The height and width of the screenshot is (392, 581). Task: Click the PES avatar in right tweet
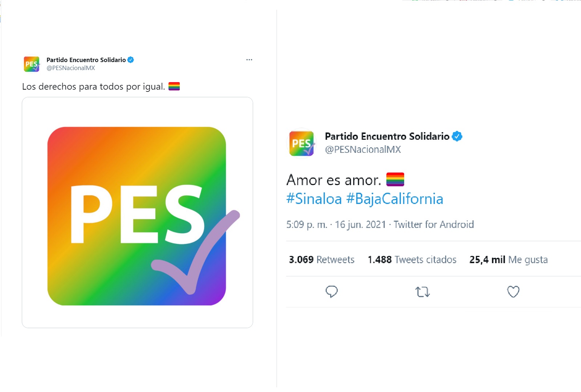click(x=301, y=143)
